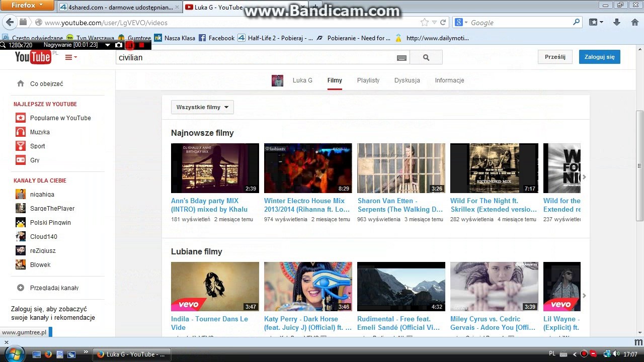Image resolution: width=644 pixels, height=362 pixels.
Task: Play the Sharon Van Etten Serpents thumbnail
Action: point(401,168)
